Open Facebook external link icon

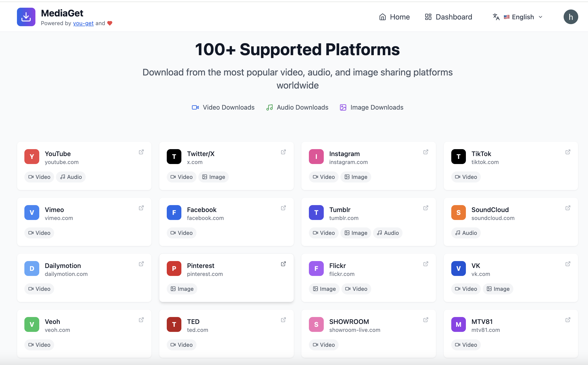tap(283, 208)
